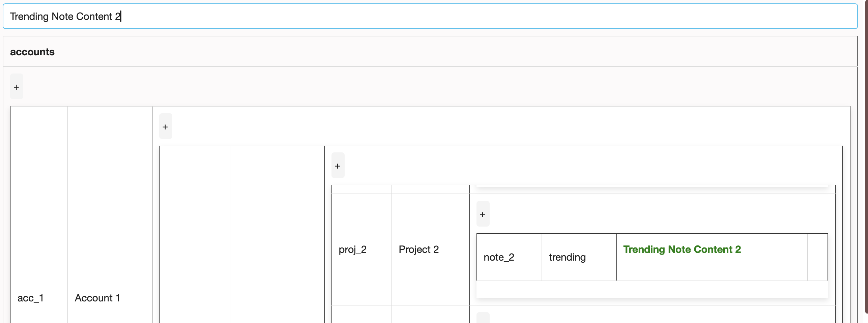
Task: Select the Account 1 name cell
Action: (x=97, y=298)
